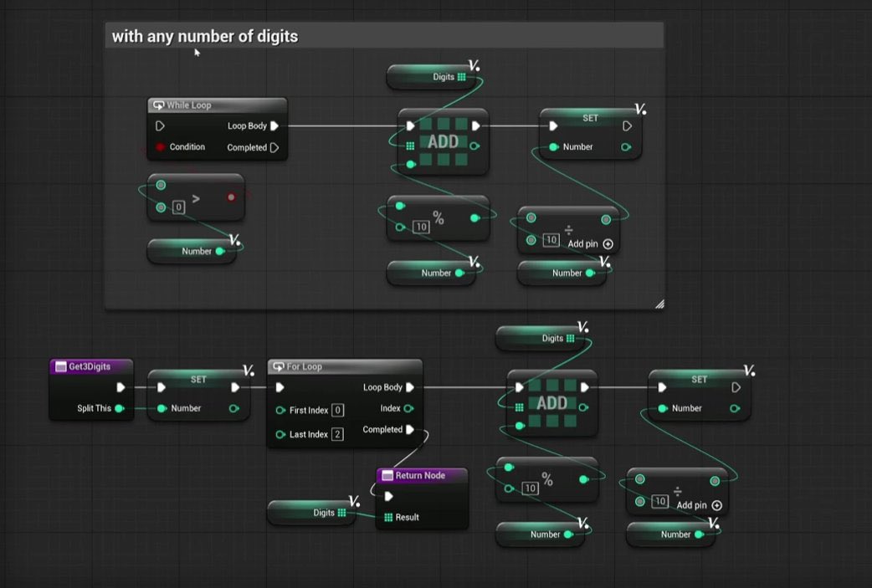Viewport: 872px width, 588px height.
Task: Select the ADD node inside the comment box
Action: 444,141
